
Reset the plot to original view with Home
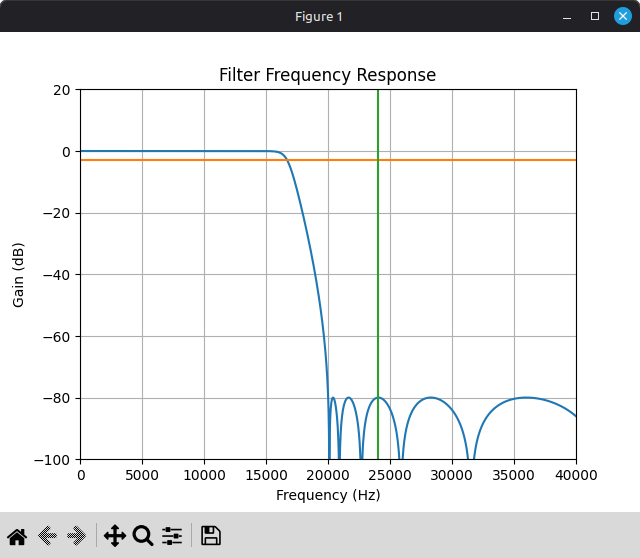coord(17,536)
